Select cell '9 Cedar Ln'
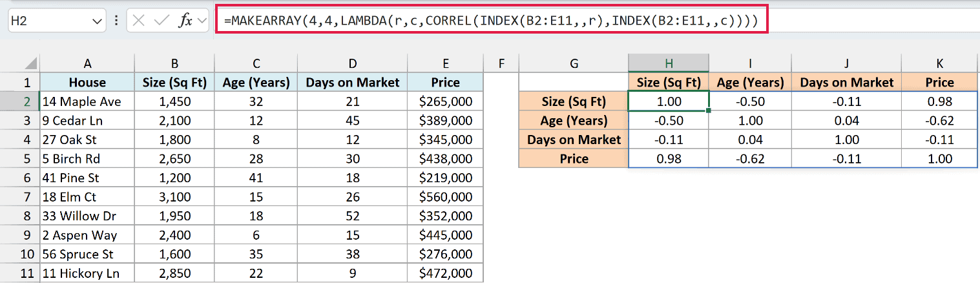The height and width of the screenshot is (283, 980). [x=87, y=120]
